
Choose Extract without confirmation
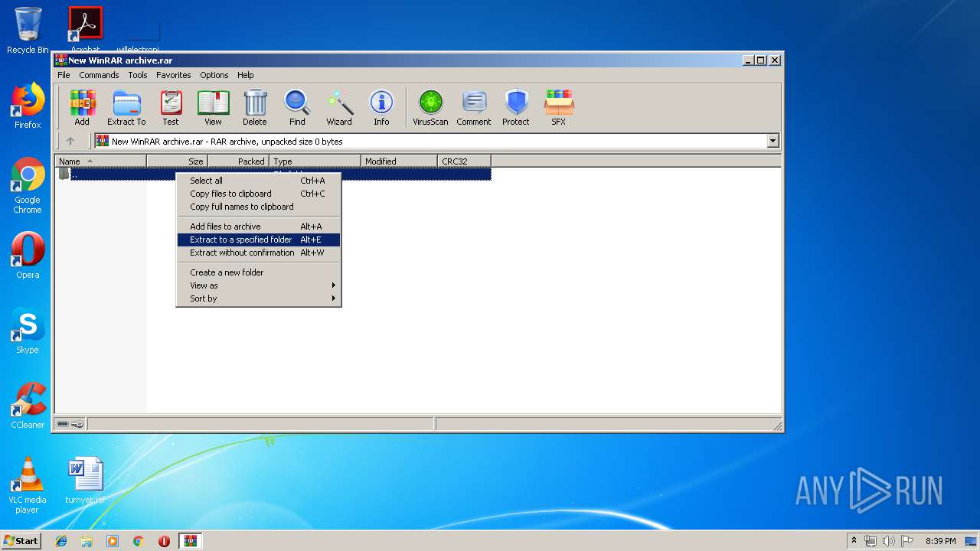(259, 253)
